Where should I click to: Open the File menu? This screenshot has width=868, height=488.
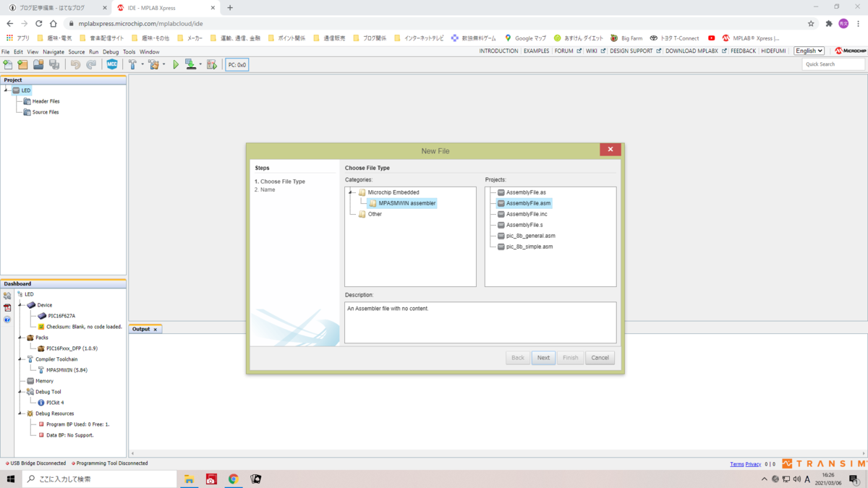point(6,52)
